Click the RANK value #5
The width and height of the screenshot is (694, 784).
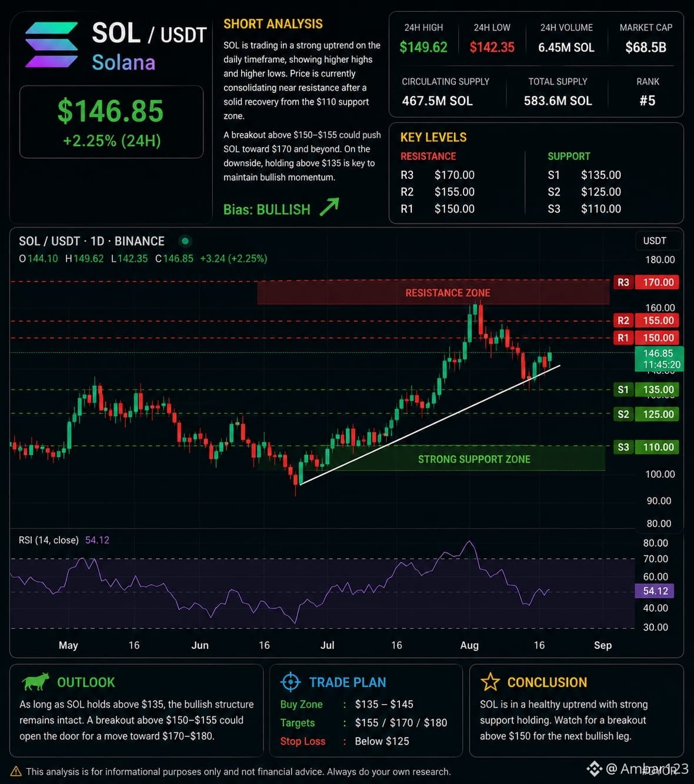click(648, 101)
